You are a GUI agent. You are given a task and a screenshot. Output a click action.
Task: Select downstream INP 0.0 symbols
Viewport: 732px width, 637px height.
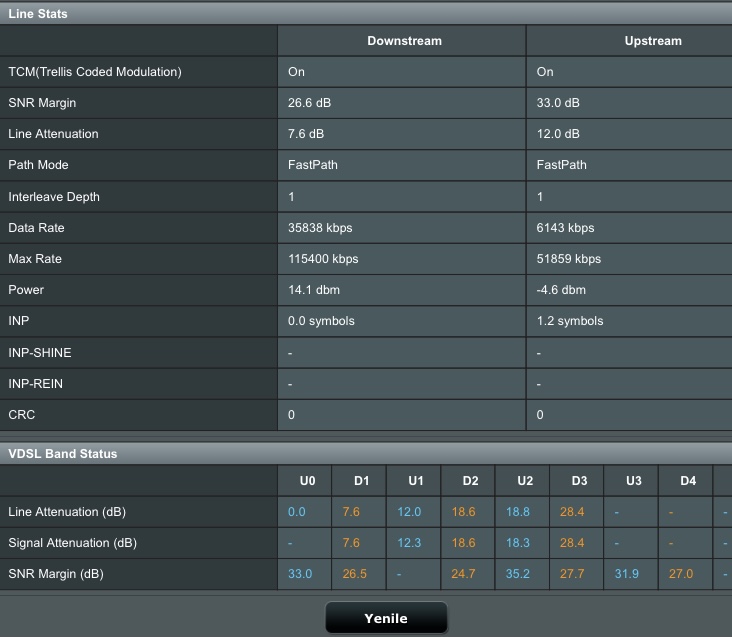(321, 321)
